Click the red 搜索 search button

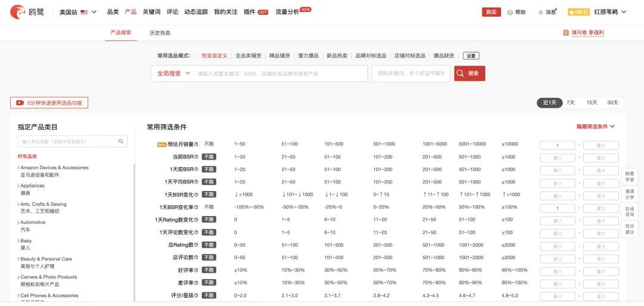tap(469, 73)
